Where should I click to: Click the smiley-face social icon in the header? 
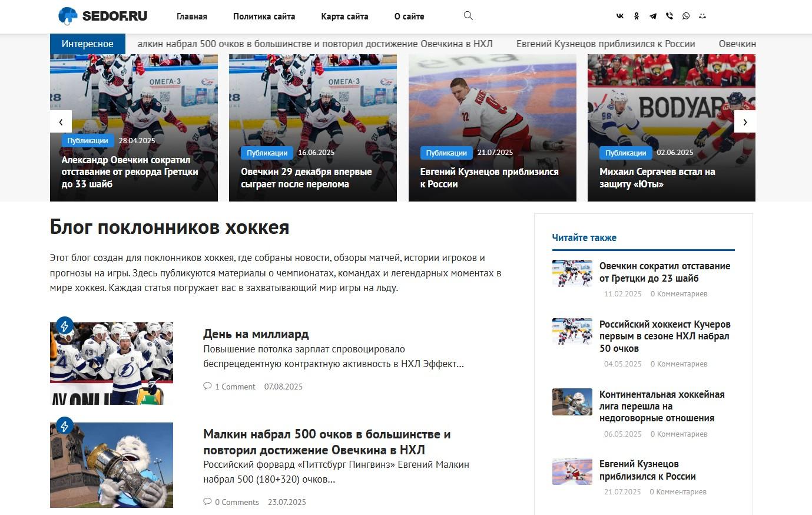point(702,16)
